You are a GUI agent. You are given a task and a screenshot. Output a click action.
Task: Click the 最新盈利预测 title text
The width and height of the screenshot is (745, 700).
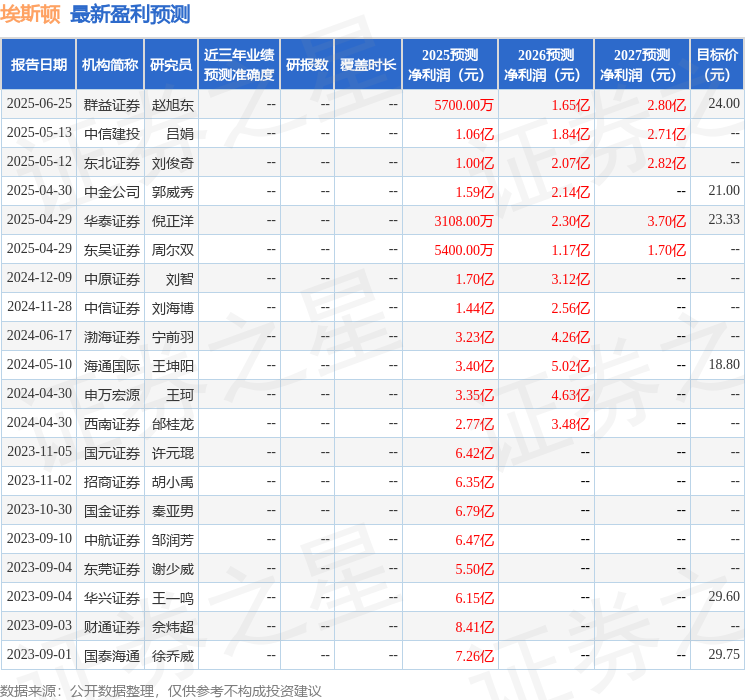[130, 14]
